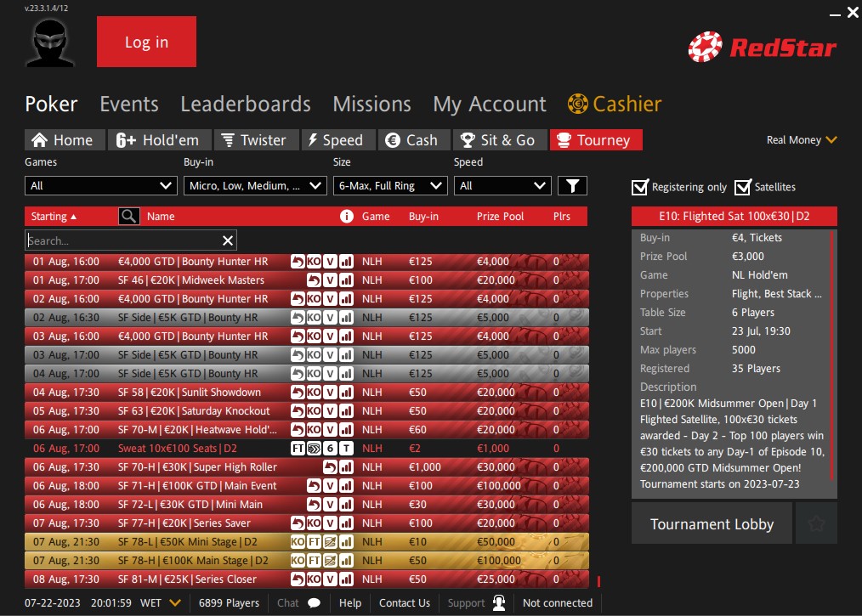Open the Cash games tab

414,140
